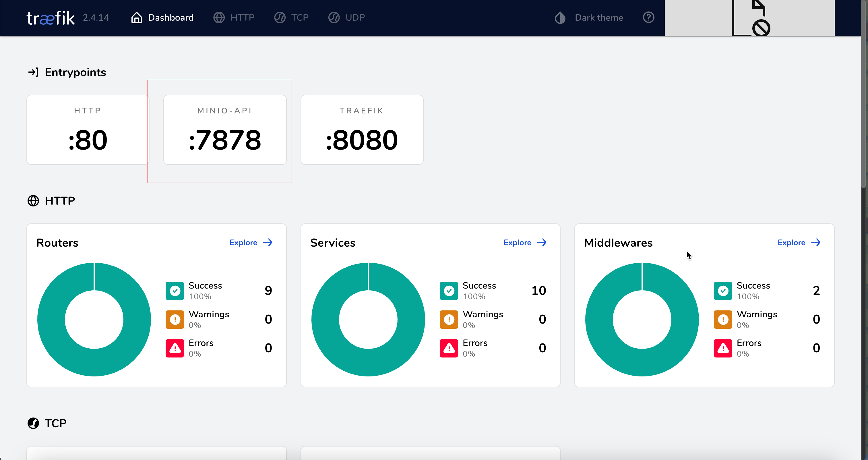Toggle Dark theme
This screenshot has height=460, width=868.
point(598,18)
